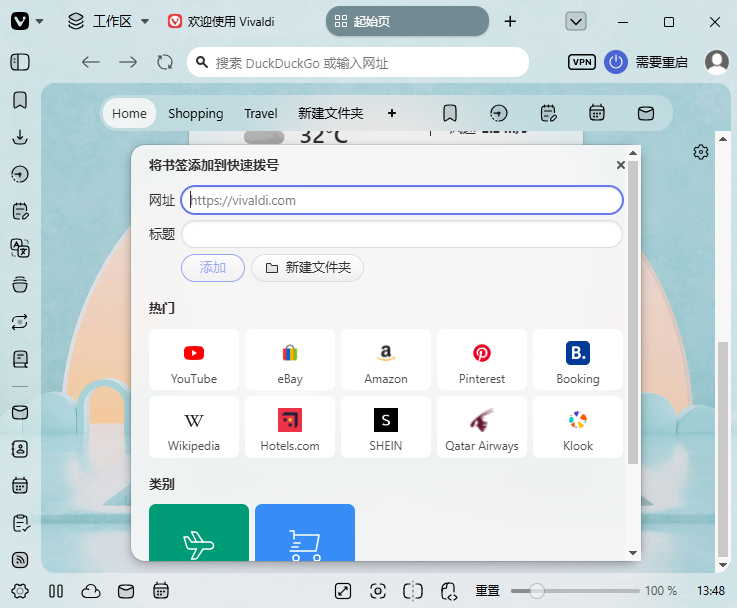Open Bookmarks from start page navigation
737x608 pixels.
(x=450, y=113)
